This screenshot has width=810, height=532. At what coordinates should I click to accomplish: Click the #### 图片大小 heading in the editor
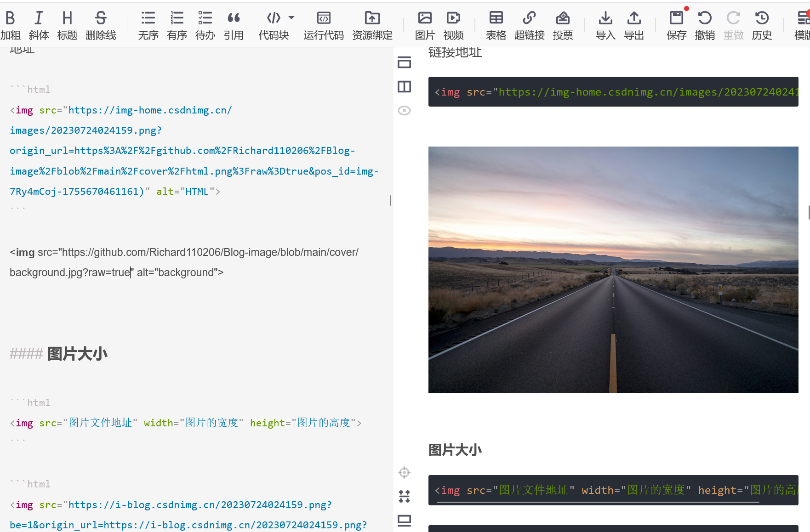tap(58, 354)
